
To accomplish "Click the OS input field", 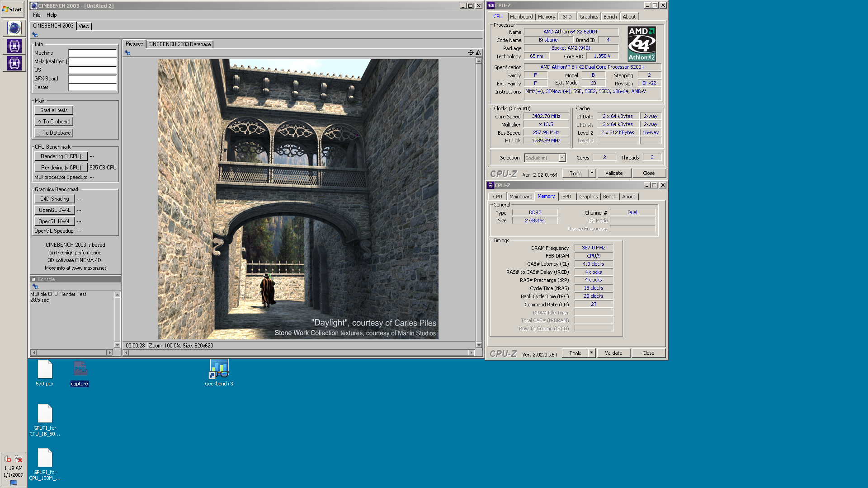I will (92, 70).
